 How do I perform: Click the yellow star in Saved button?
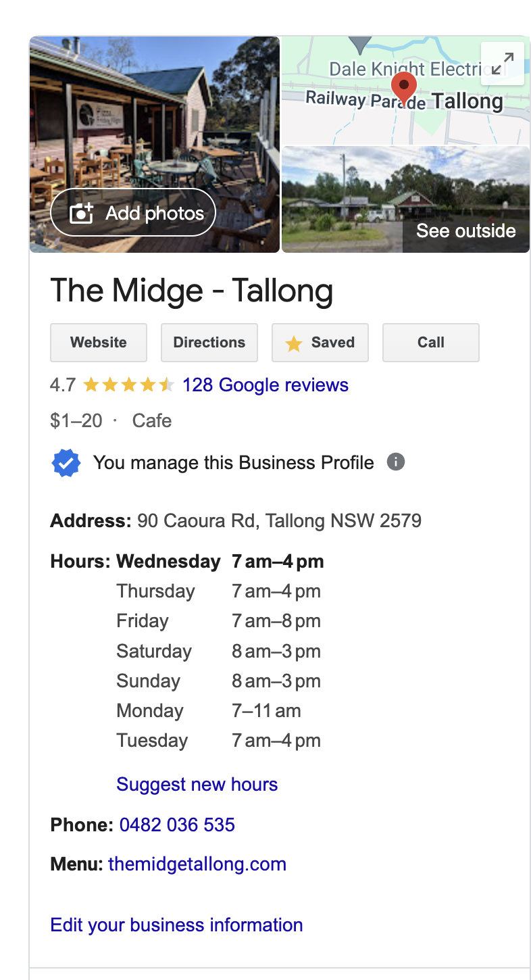tap(294, 343)
